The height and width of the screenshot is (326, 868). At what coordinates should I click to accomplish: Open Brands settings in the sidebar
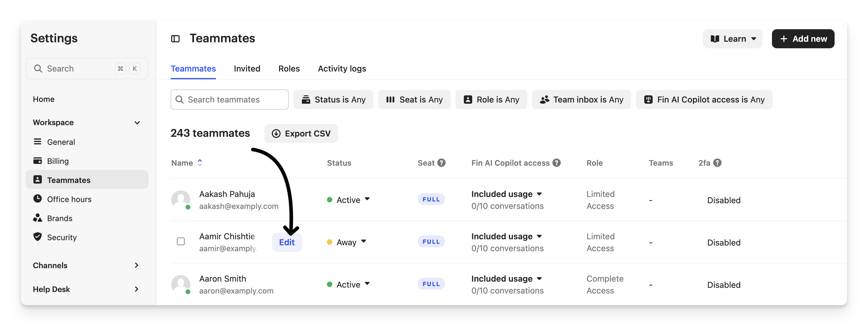click(x=60, y=218)
